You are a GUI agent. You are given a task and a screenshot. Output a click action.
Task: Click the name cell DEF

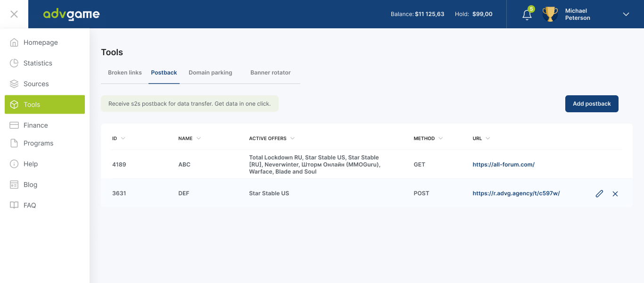click(184, 193)
